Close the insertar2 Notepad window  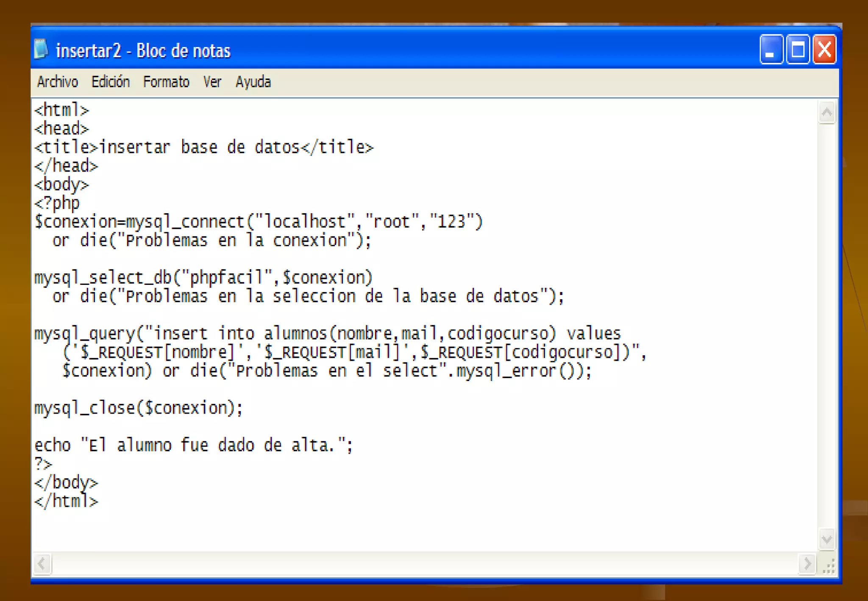[x=824, y=50]
